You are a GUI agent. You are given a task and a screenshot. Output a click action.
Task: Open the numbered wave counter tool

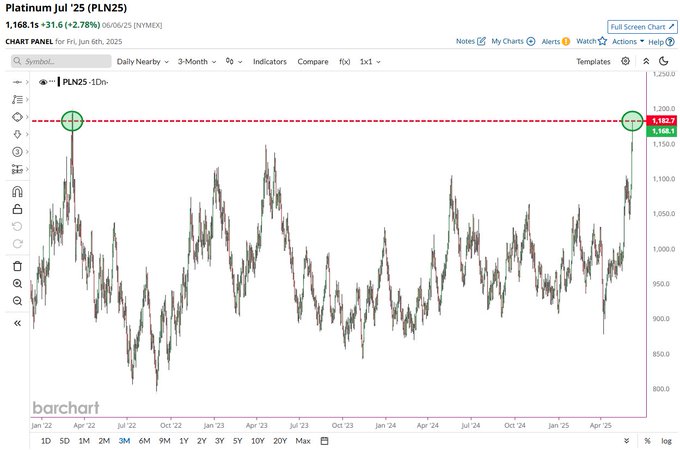click(17, 152)
